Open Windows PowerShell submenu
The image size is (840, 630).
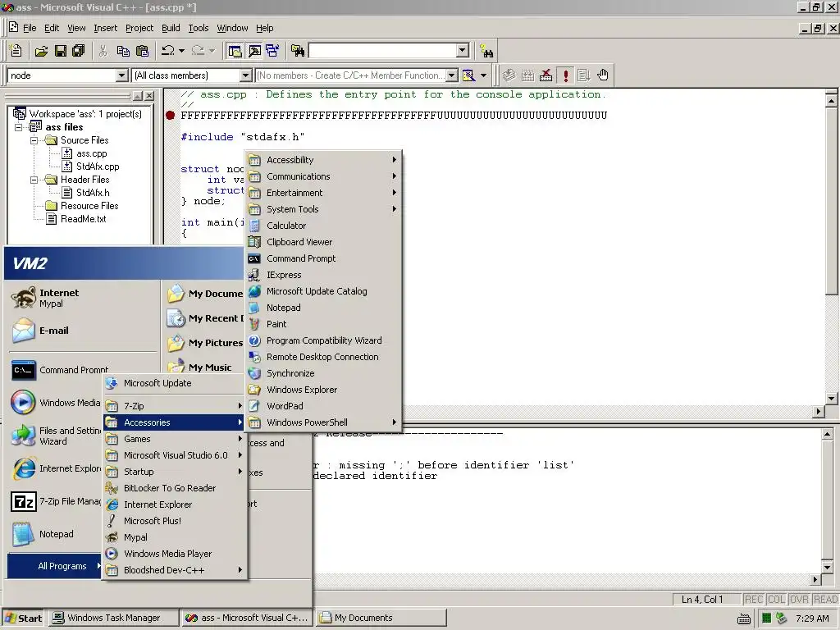323,422
